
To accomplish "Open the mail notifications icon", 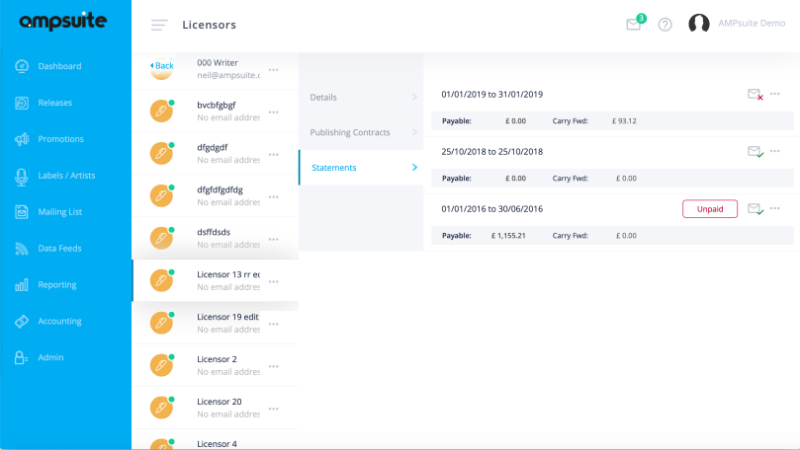I will point(633,25).
